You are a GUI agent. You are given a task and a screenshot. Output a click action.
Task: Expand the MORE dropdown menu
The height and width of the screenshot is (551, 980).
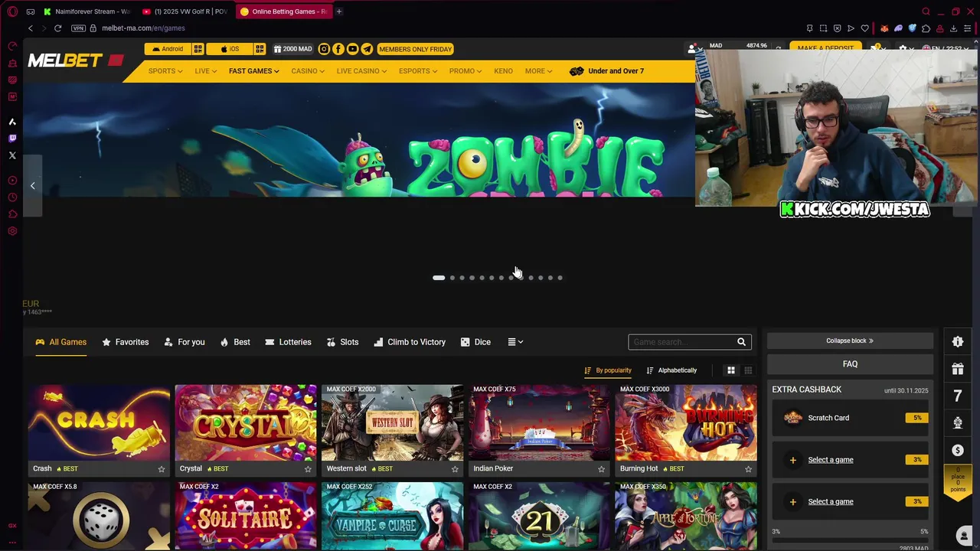538,71
